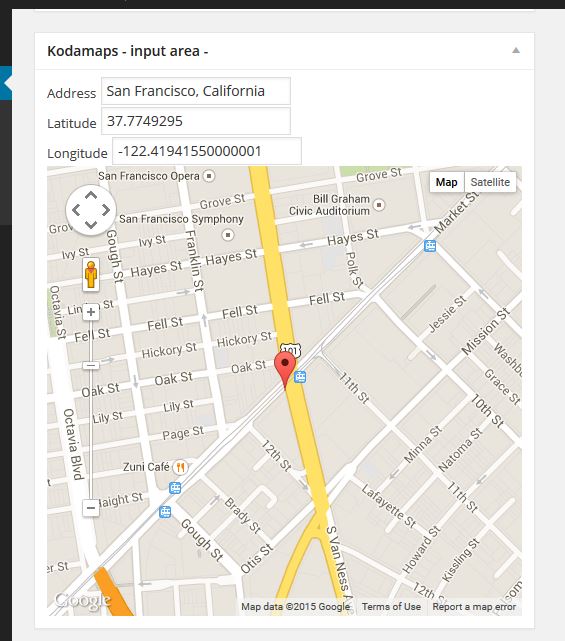Click the Bill Graham Civic Auditorium point icon
Image resolution: width=565 pixels, height=641 pixels.
(x=379, y=205)
